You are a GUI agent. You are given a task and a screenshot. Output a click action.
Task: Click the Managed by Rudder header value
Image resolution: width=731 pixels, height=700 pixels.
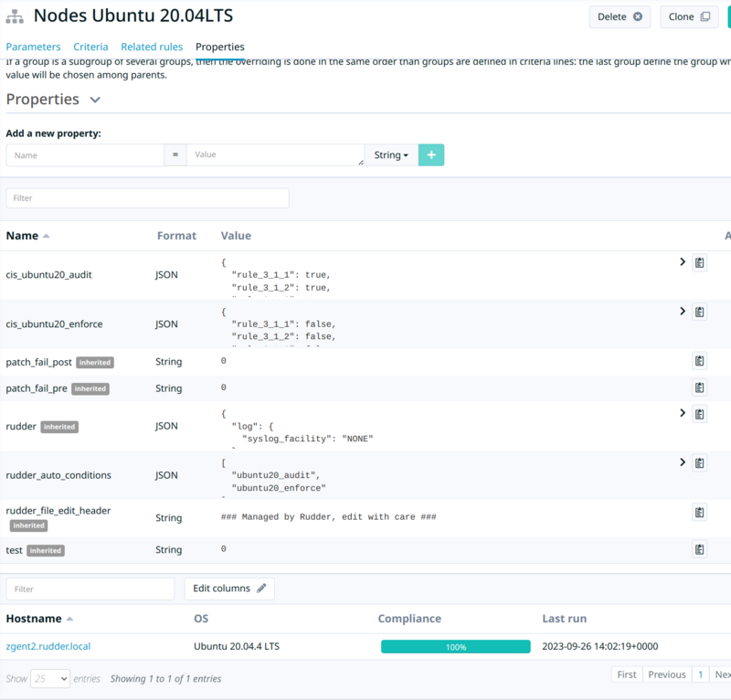(329, 516)
